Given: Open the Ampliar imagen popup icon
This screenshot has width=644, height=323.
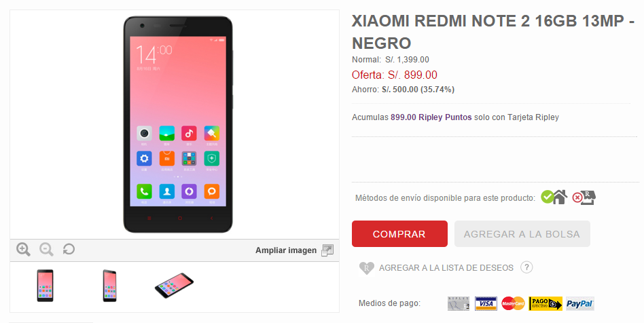Looking at the screenshot, I should tap(327, 250).
